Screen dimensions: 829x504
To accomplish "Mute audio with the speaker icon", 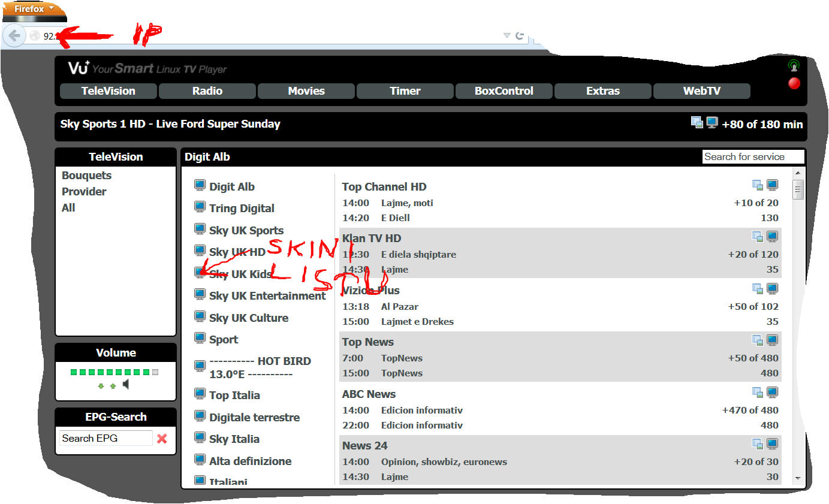I will click(126, 384).
